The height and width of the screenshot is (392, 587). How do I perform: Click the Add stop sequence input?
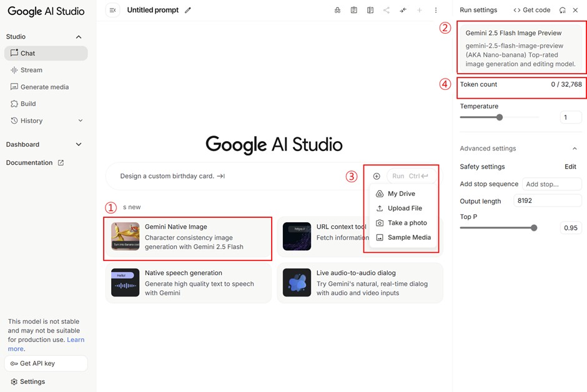[552, 184]
